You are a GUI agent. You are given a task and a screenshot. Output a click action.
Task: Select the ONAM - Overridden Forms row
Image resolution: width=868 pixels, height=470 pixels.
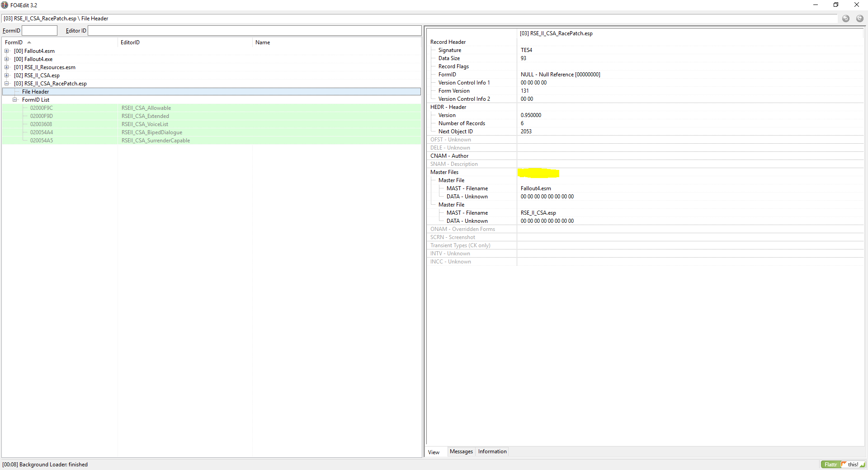[x=645, y=229]
